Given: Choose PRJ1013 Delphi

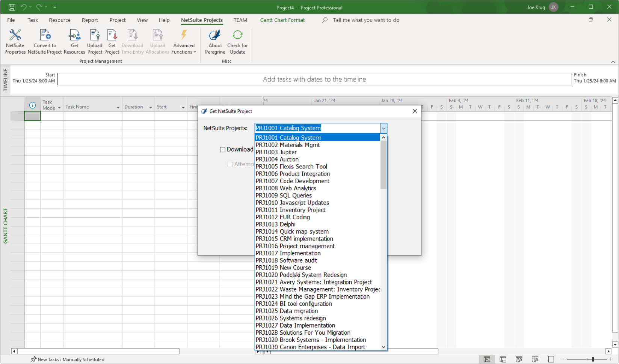Looking at the screenshot, I should (317, 224).
